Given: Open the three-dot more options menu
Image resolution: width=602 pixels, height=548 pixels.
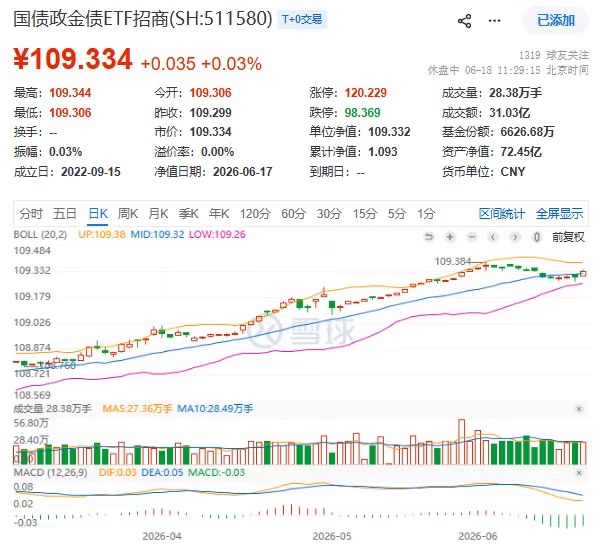Looking at the screenshot, I should 494,21.
